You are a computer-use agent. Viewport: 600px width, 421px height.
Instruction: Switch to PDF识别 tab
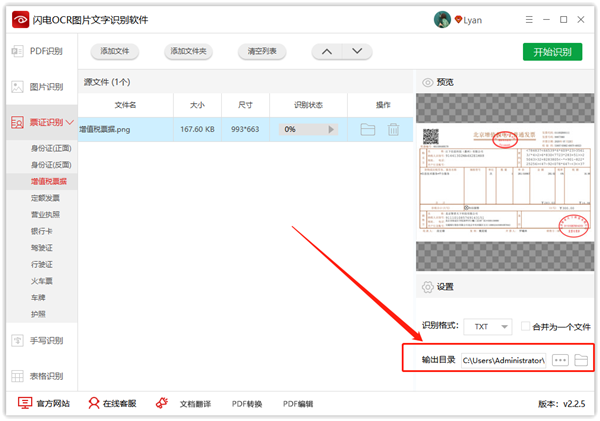38,51
